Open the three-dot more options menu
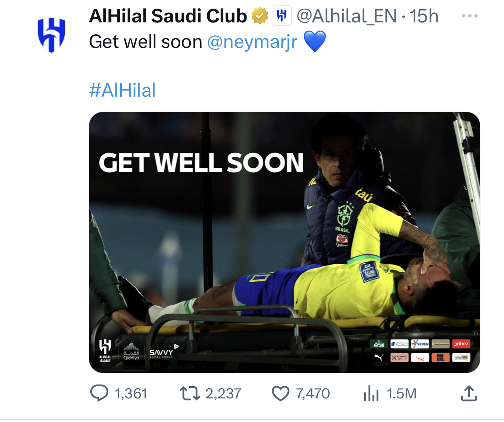 469,16
